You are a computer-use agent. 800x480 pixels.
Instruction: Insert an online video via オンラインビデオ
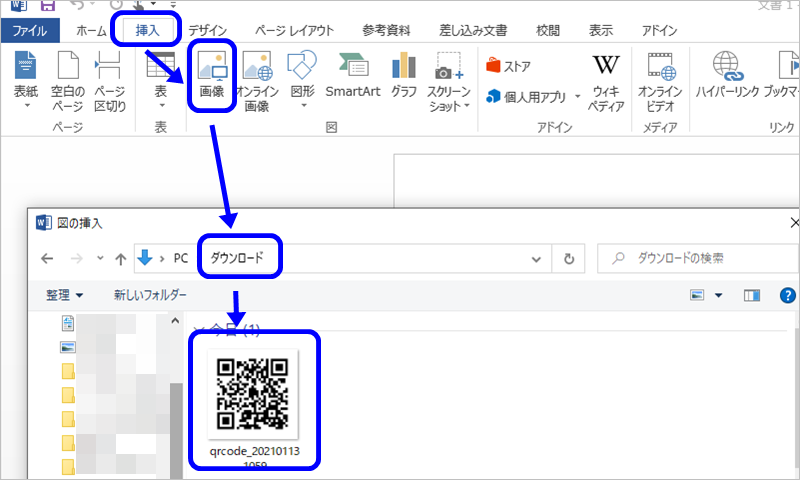point(660,82)
